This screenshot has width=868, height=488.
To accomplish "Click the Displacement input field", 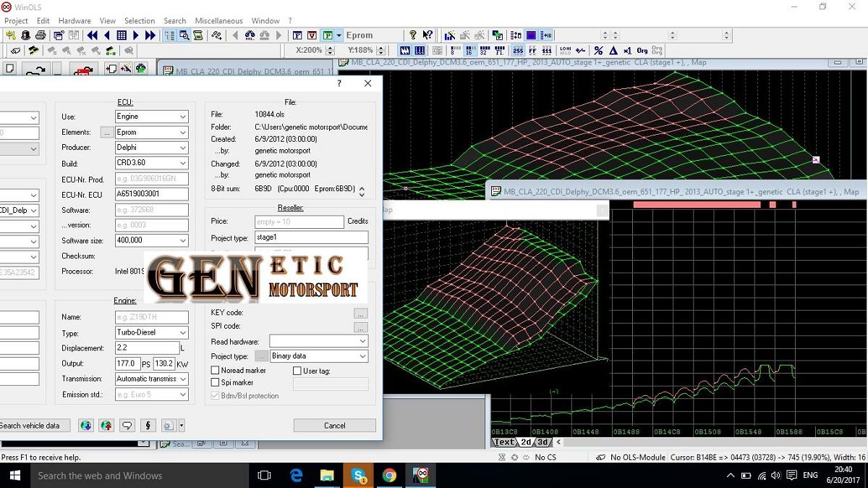I will tap(146, 348).
